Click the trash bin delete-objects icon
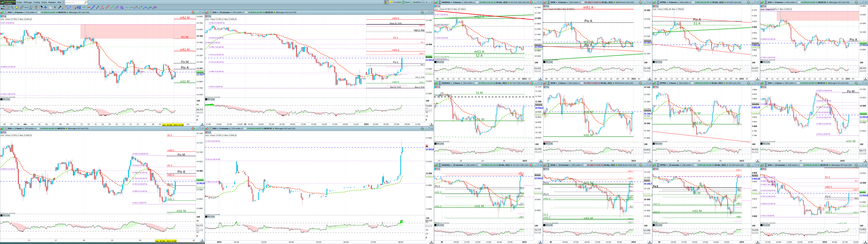The height and width of the screenshot is (244, 868). (36, 7)
